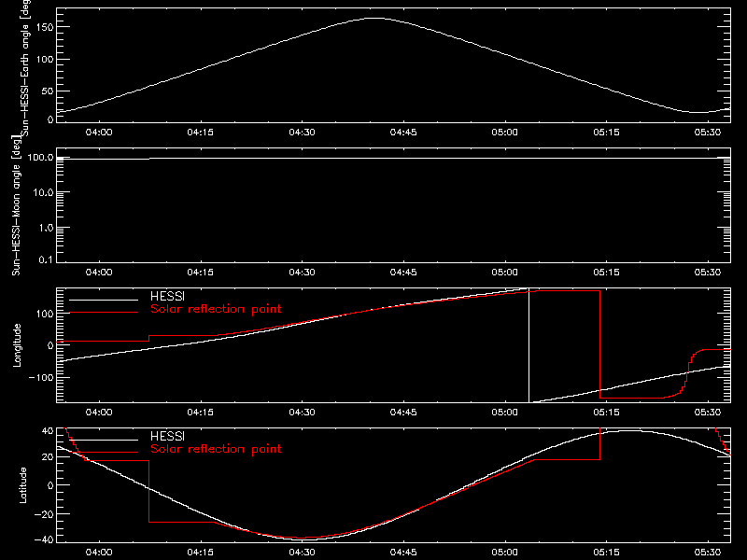This screenshot has width=747, height=560.
Task: Click 04:00 under the Earth angle plot
Action: 99,133
